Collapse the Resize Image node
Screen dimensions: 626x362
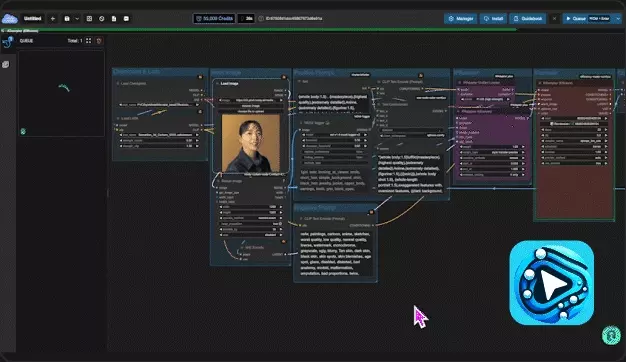tap(218, 181)
